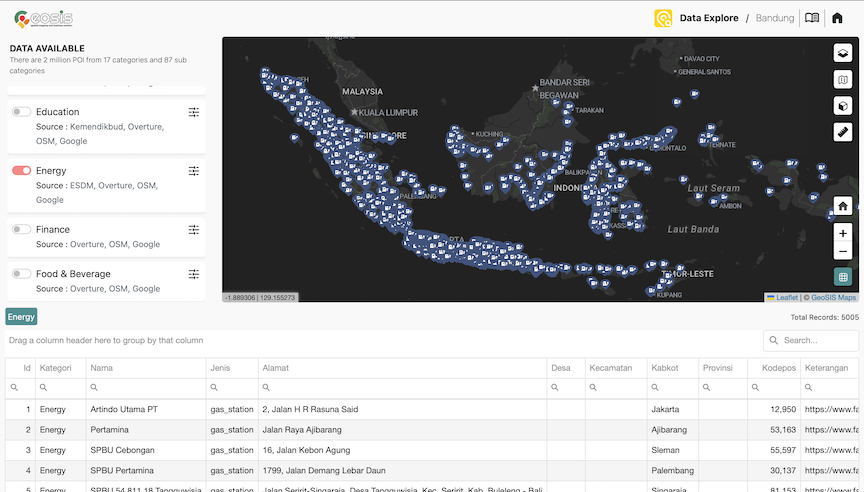
Task: Click the Alamat column filter field
Action: tap(402, 388)
